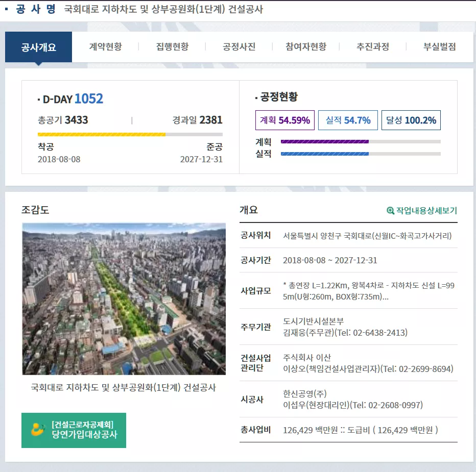Click the 경과일 2381 text
The image size is (476, 472).
[x=197, y=120]
